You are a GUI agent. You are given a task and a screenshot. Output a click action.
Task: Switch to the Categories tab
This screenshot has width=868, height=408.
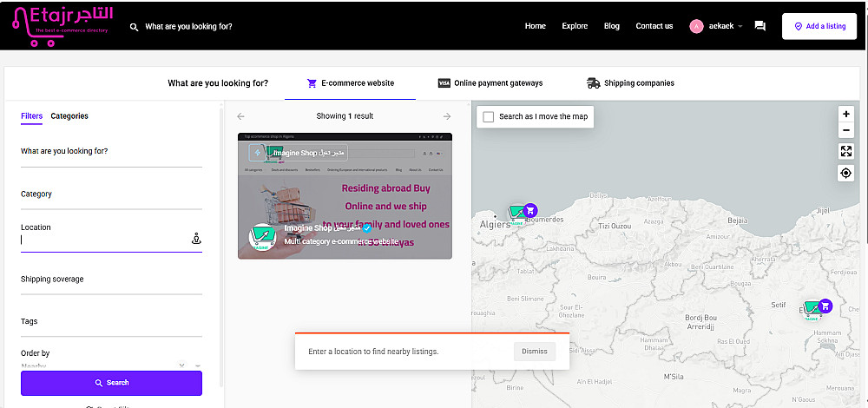coord(69,116)
